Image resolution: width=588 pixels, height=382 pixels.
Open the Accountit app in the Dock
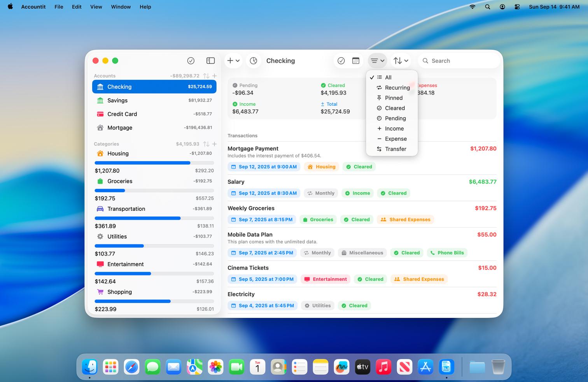(x=446, y=367)
